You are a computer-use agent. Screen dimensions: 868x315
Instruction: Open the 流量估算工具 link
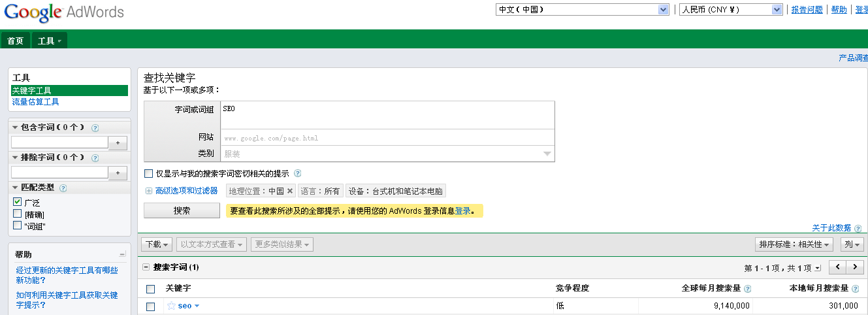35,102
